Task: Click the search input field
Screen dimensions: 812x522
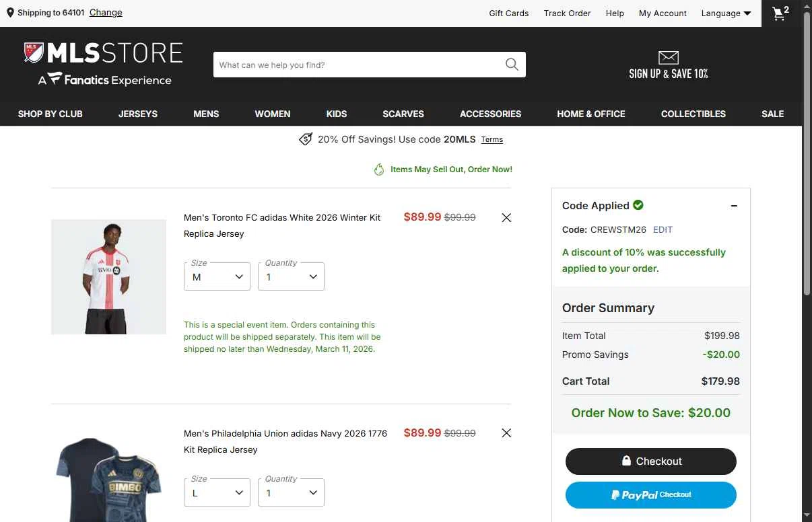Action: [360, 65]
